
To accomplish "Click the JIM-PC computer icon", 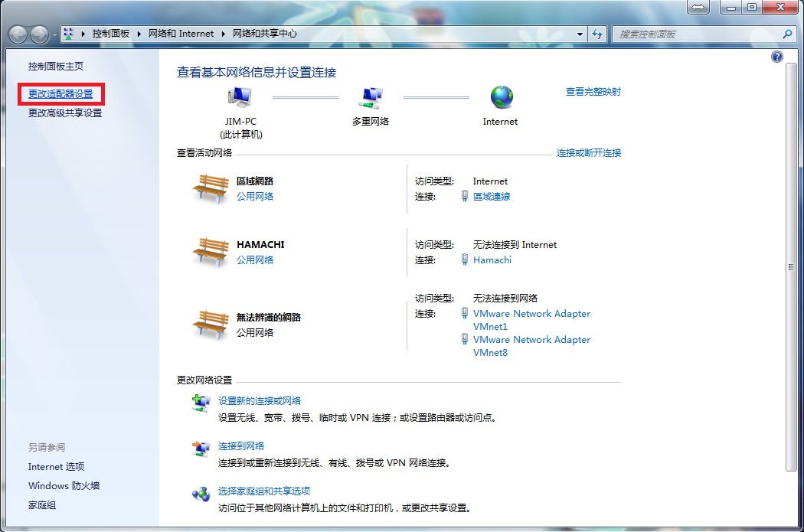I will tap(240, 97).
